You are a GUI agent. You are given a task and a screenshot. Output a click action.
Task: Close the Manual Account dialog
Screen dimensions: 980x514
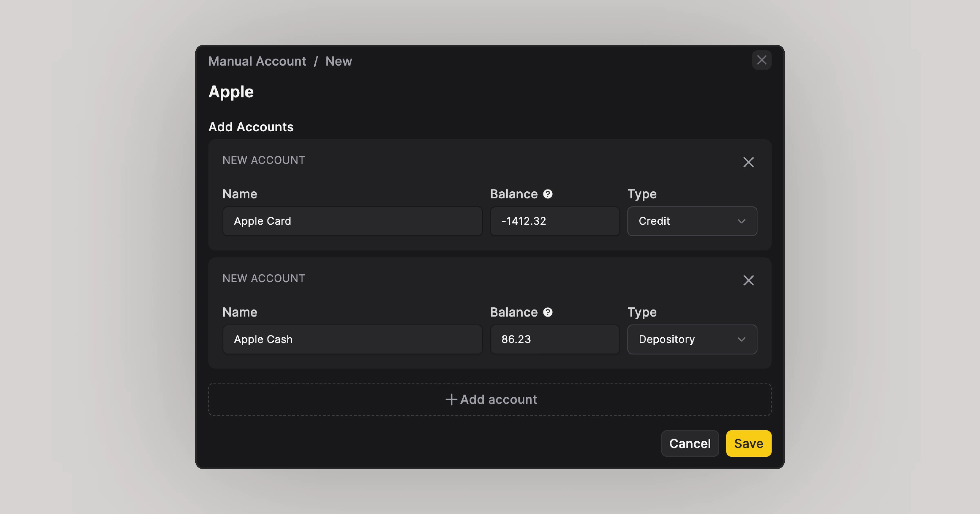pyautogui.click(x=762, y=60)
